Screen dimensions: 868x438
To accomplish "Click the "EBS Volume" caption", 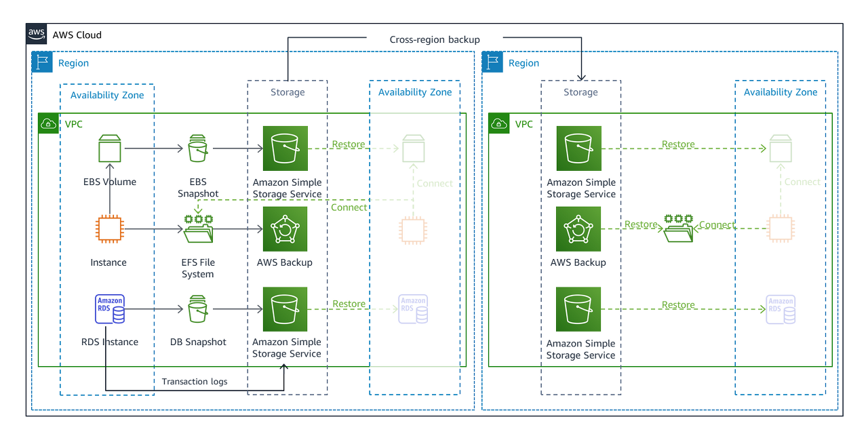I will point(110,182).
